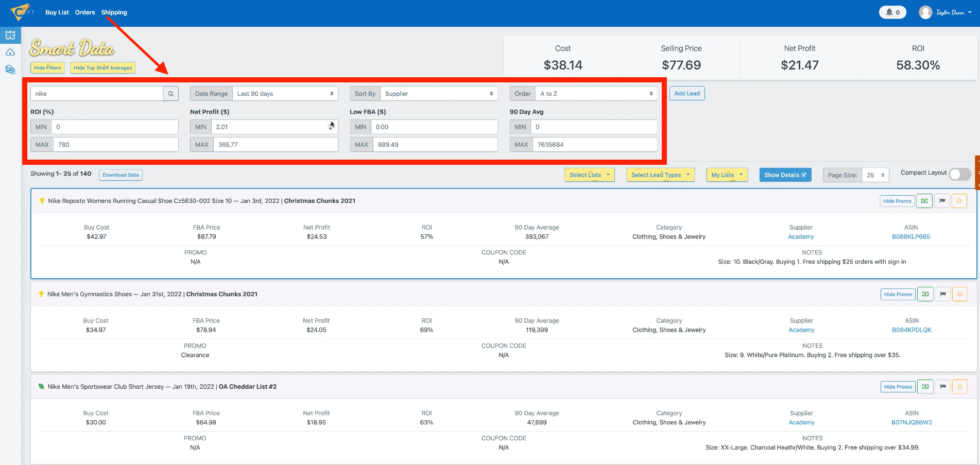Expand the Select Lists dropdown
Screen dimensions: 980x465
click(590, 175)
